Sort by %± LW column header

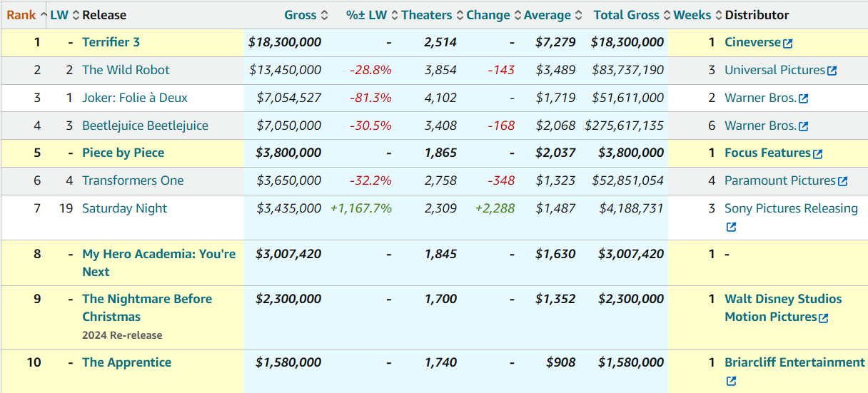(x=367, y=15)
